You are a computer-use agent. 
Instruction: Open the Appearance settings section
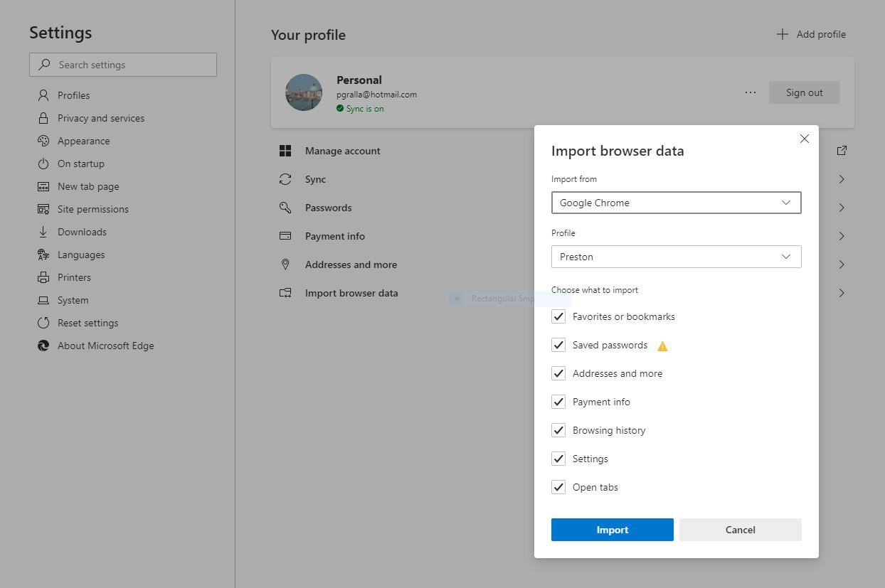coord(83,141)
